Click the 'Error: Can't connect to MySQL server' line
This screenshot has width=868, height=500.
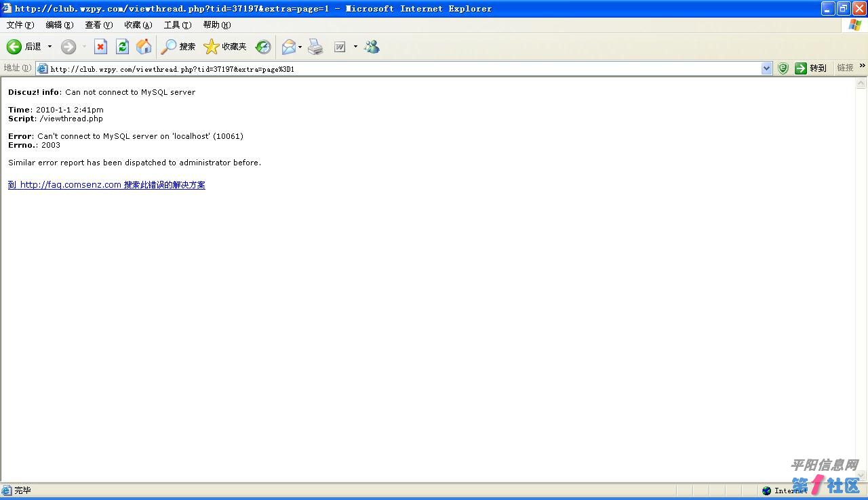tap(125, 136)
